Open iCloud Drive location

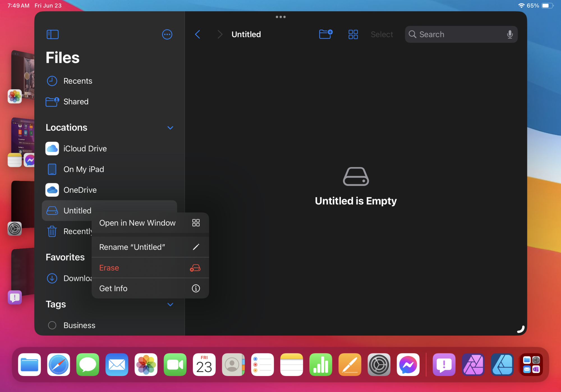(x=85, y=148)
